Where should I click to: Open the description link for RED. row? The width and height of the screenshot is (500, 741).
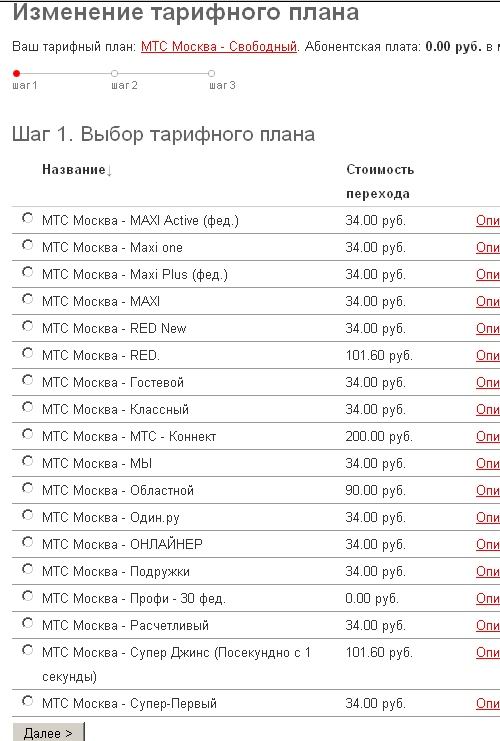[488, 355]
